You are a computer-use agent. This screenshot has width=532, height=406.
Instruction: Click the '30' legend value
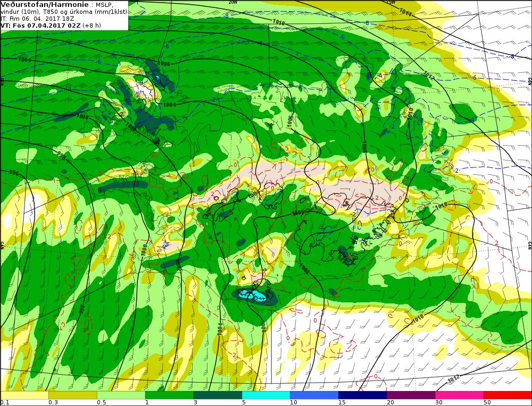pyautogui.click(x=439, y=402)
